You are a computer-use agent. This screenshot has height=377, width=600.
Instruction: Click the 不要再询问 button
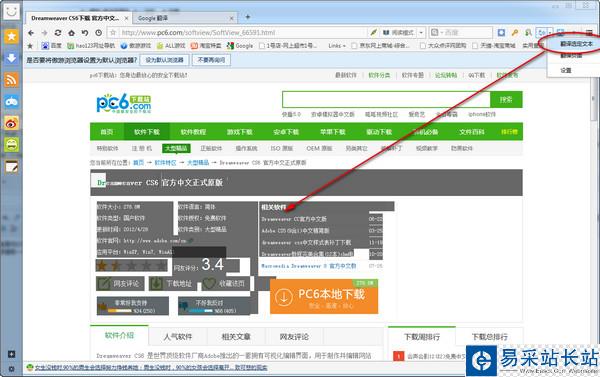tap(211, 60)
